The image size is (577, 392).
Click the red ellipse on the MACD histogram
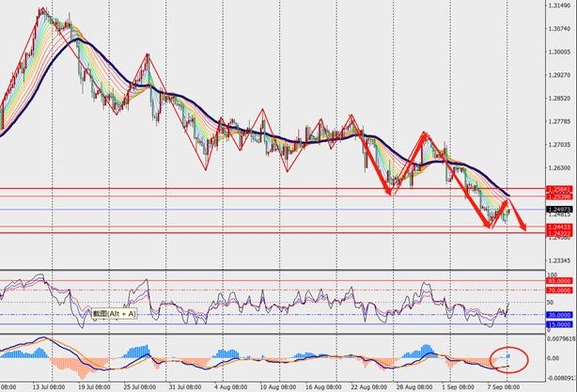tap(509, 359)
